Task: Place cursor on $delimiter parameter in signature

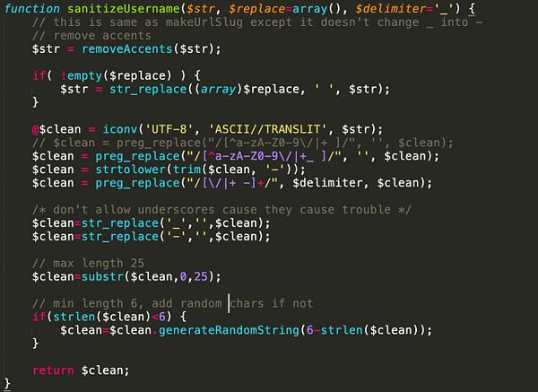Action: click(391, 9)
